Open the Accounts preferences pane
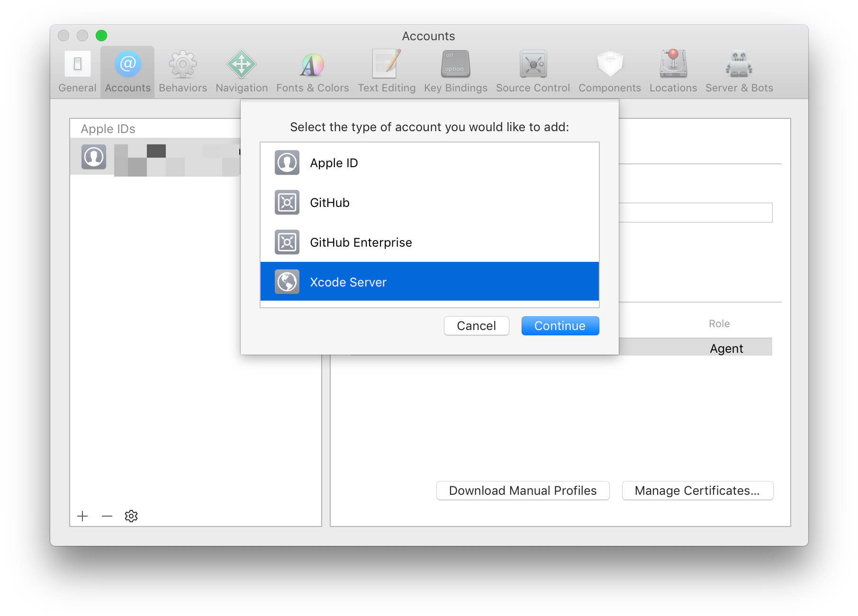Viewport: 858px width, 616px height. (127, 70)
